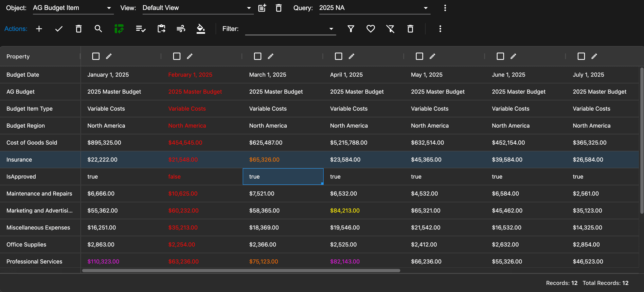Edit the February 2025 column with pencil

pyautogui.click(x=190, y=56)
